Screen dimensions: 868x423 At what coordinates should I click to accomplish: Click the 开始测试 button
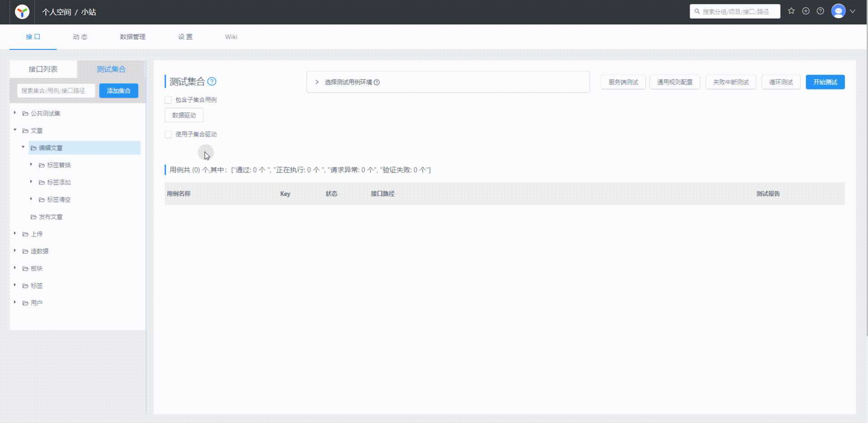click(825, 82)
